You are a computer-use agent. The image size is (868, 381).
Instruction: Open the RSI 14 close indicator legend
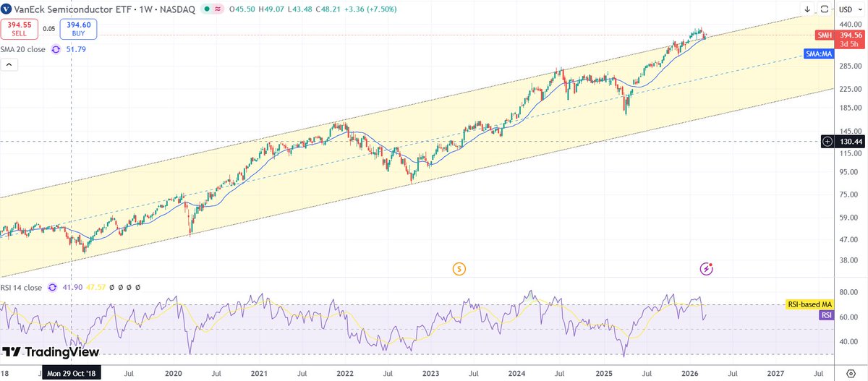pos(21,287)
